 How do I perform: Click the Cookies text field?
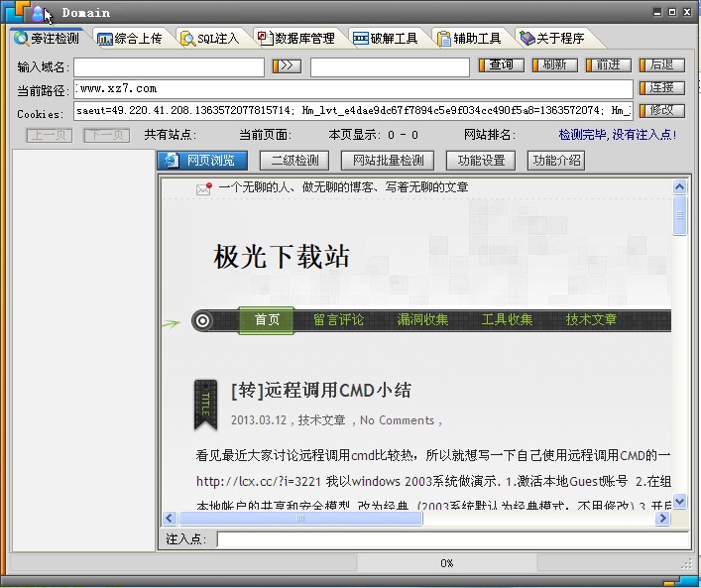[x=353, y=111]
